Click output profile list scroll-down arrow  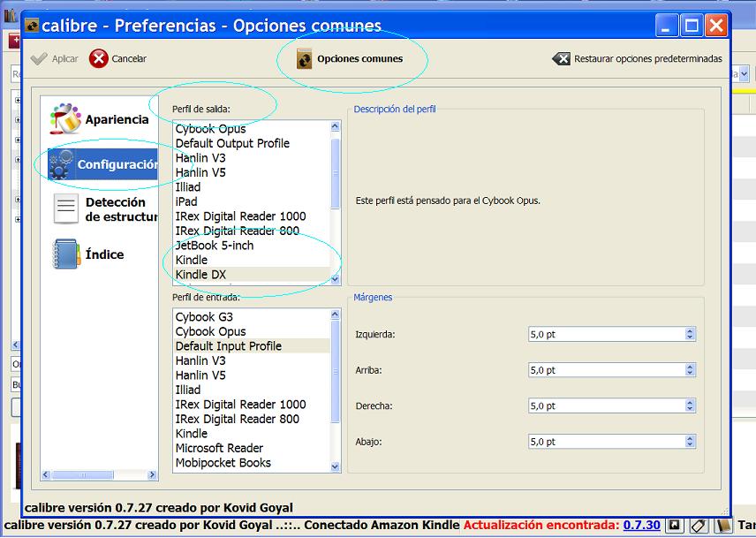click(335, 278)
